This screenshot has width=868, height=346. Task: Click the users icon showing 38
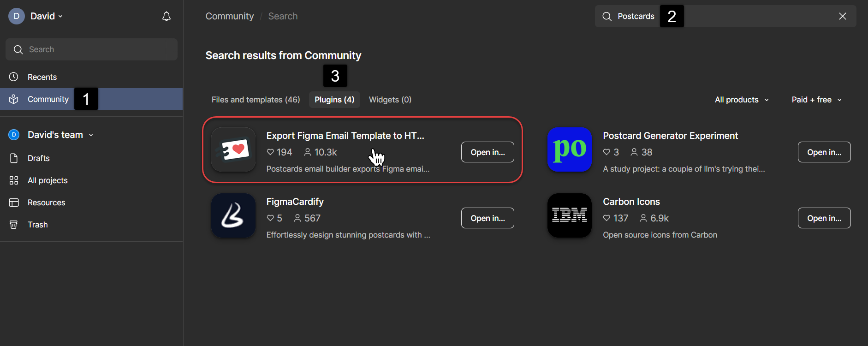click(x=634, y=152)
